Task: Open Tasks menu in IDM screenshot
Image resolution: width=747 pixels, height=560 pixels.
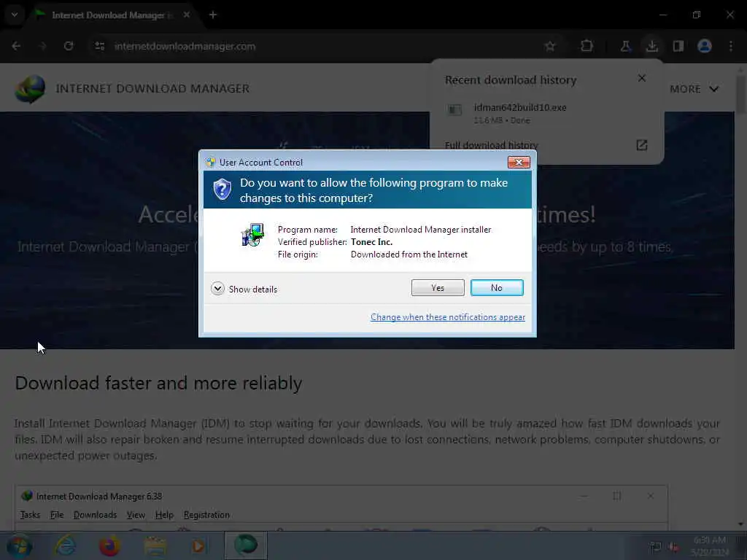Action: [x=30, y=515]
